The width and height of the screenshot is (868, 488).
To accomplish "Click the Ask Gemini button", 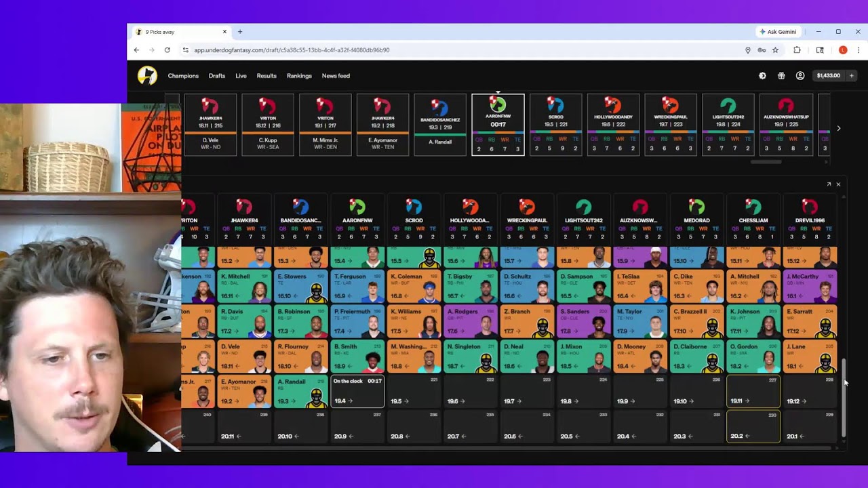I will pos(777,32).
